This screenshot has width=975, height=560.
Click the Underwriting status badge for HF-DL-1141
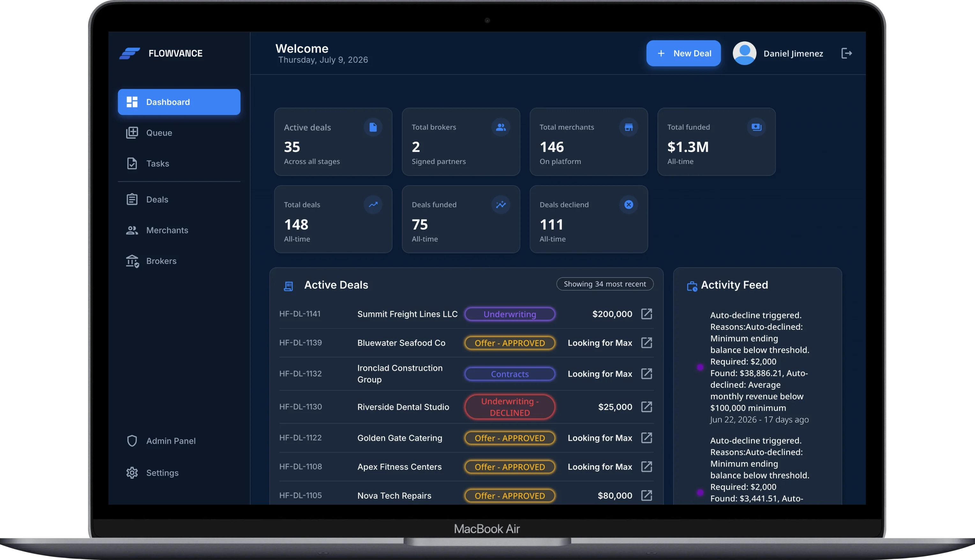click(510, 314)
